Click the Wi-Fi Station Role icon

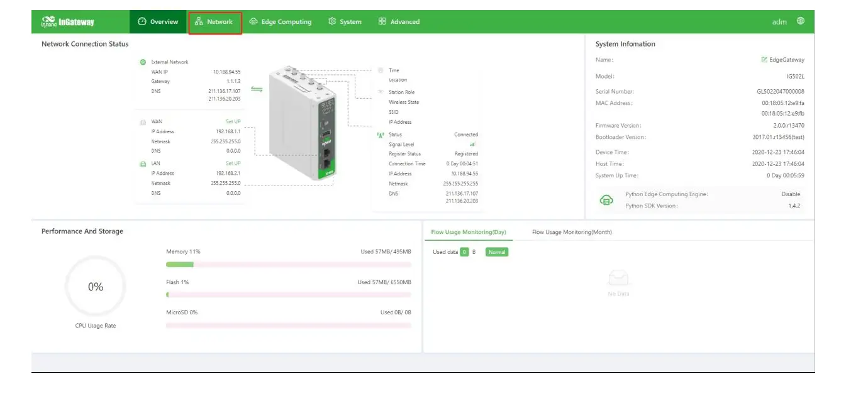(381, 92)
